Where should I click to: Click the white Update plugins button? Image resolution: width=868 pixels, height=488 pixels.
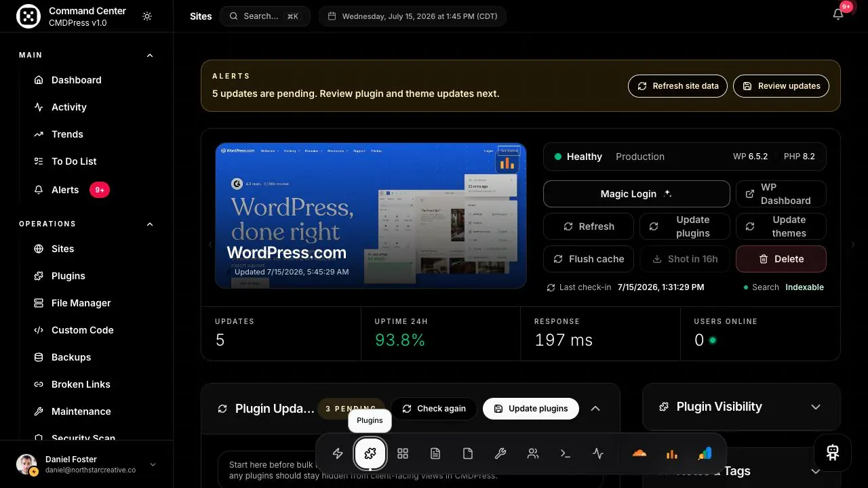pos(530,409)
